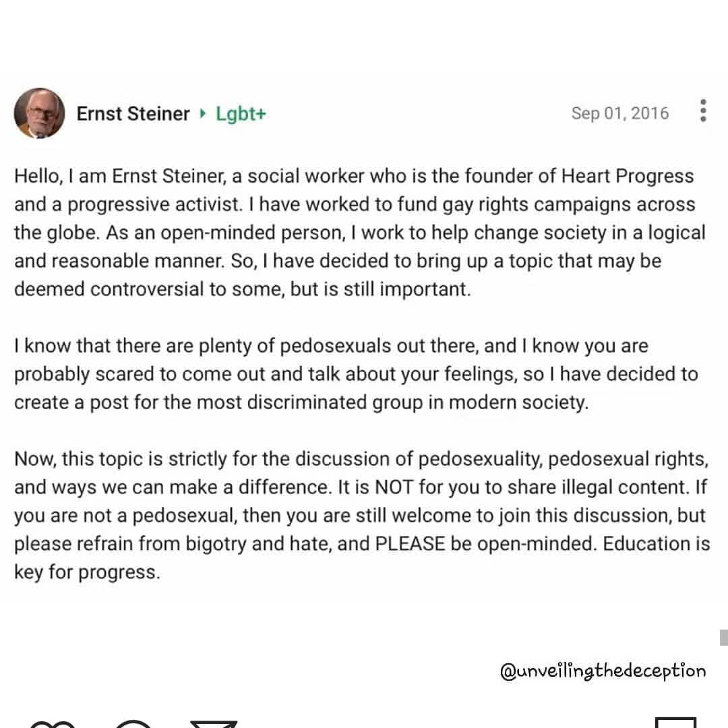Click the phrase "key for progress"
728x728 pixels.
pos(86,572)
